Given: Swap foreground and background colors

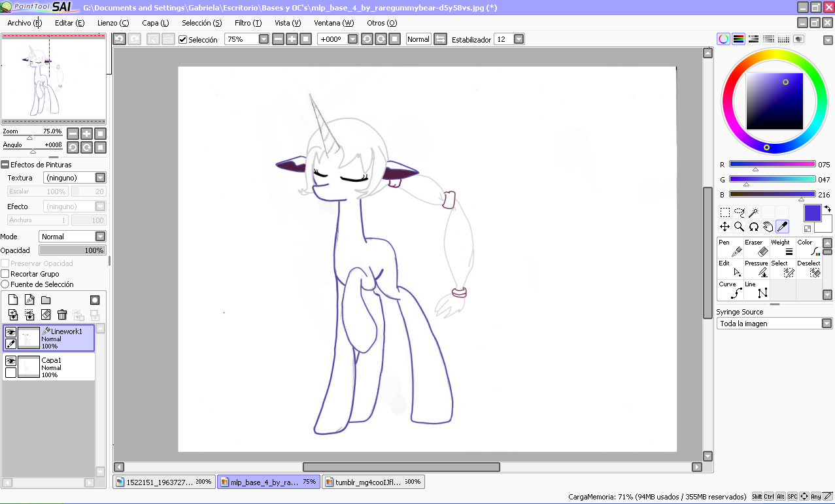Looking at the screenshot, I should pyautogui.click(x=828, y=209).
